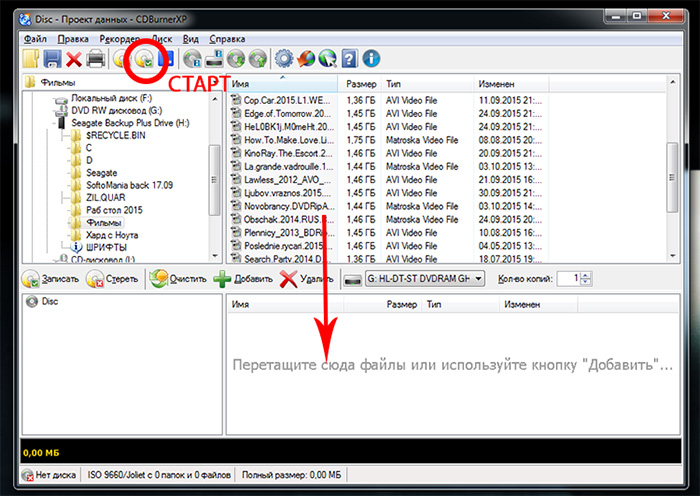Click compilation list Размер column header
700x496 pixels.
[x=383, y=304]
